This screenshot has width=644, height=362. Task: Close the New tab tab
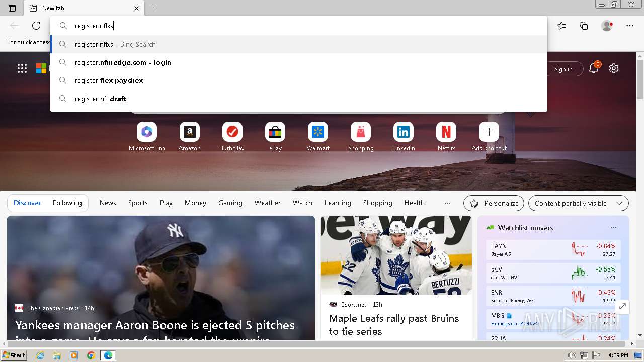click(x=136, y=8)
